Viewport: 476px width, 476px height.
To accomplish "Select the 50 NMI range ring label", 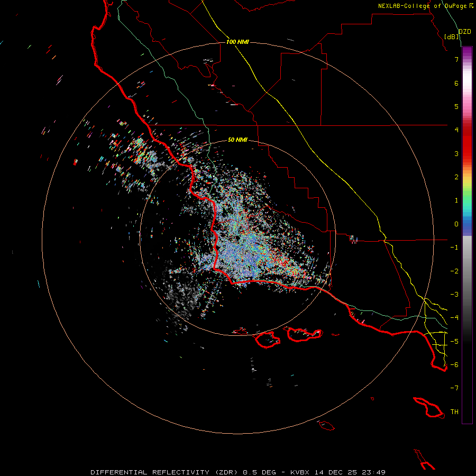I will pos(237,140).
